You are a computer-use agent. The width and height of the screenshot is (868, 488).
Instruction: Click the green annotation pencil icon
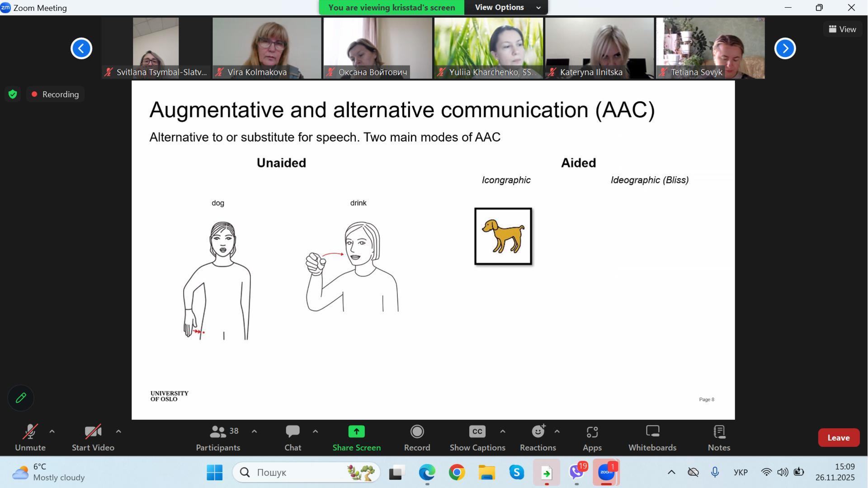click(21, 398)
